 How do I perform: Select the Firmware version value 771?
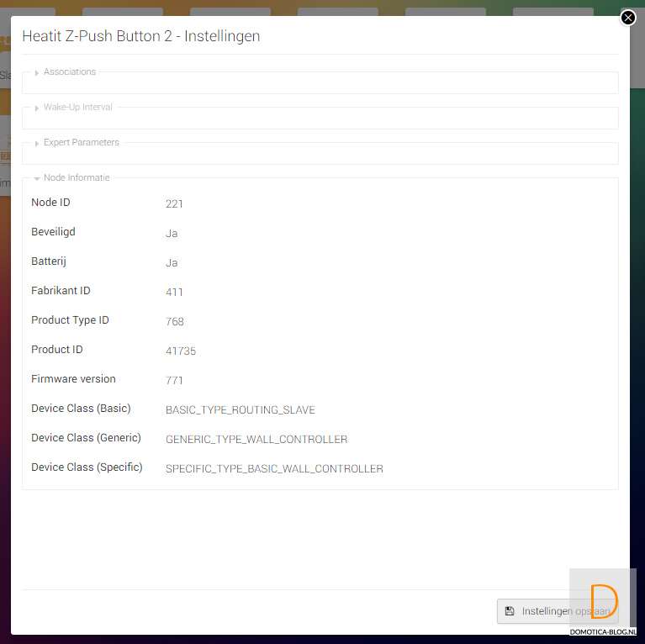(x=174, y=380)
